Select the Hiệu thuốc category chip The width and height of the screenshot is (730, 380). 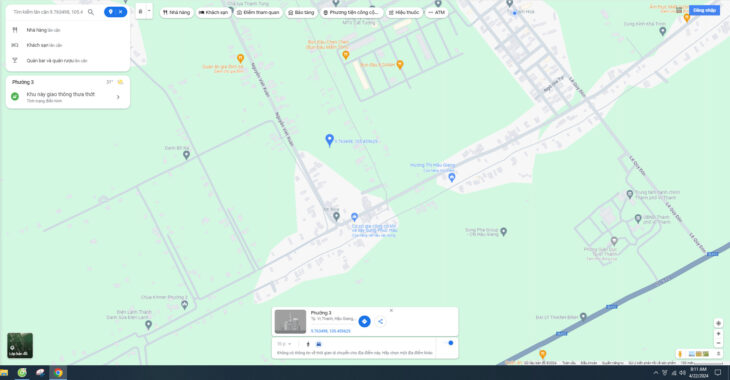(404, 13)
